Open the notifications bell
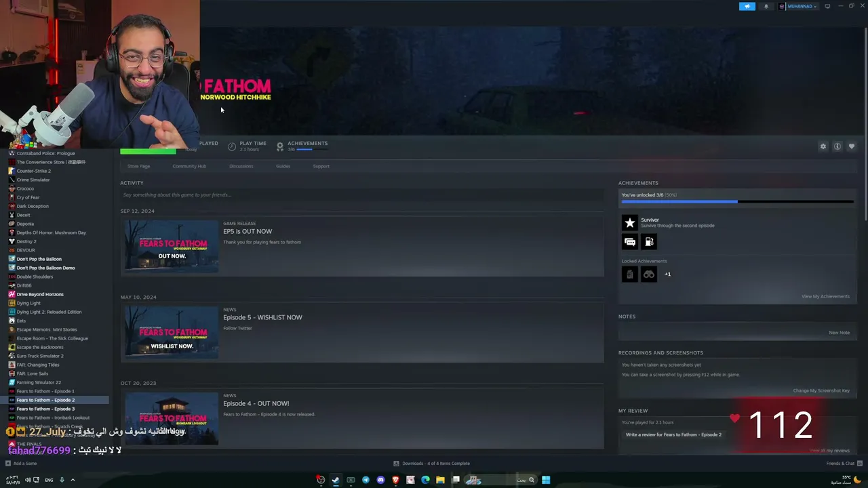The height and width of the screenshot is (488, 868). tap(766, 7)
